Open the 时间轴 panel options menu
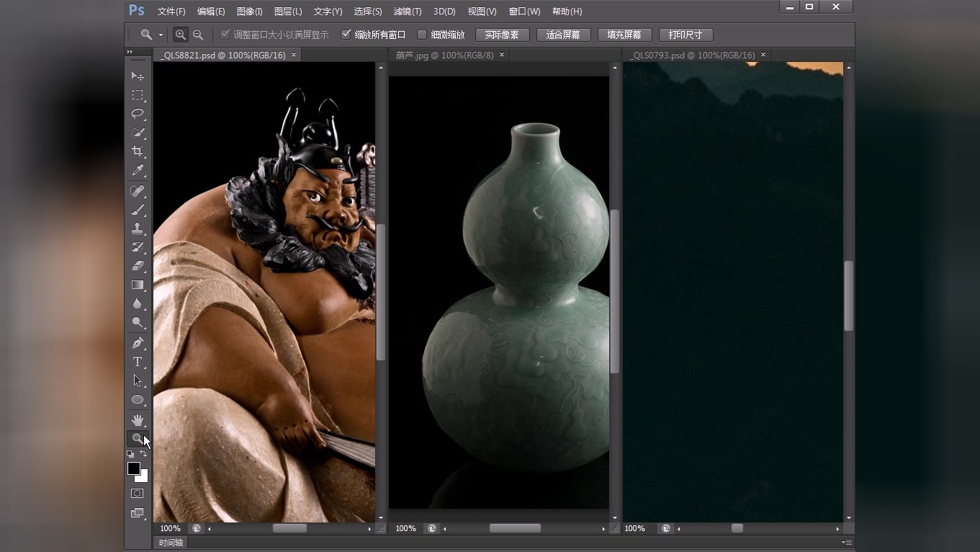 point(848,542)
